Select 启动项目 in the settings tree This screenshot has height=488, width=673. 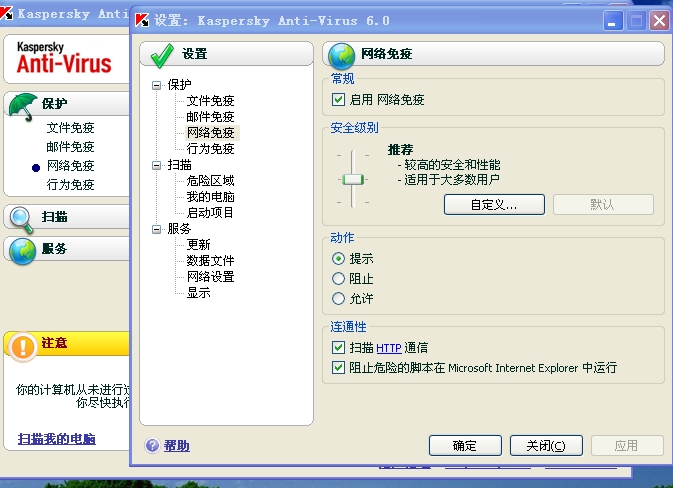coord(210,212)
